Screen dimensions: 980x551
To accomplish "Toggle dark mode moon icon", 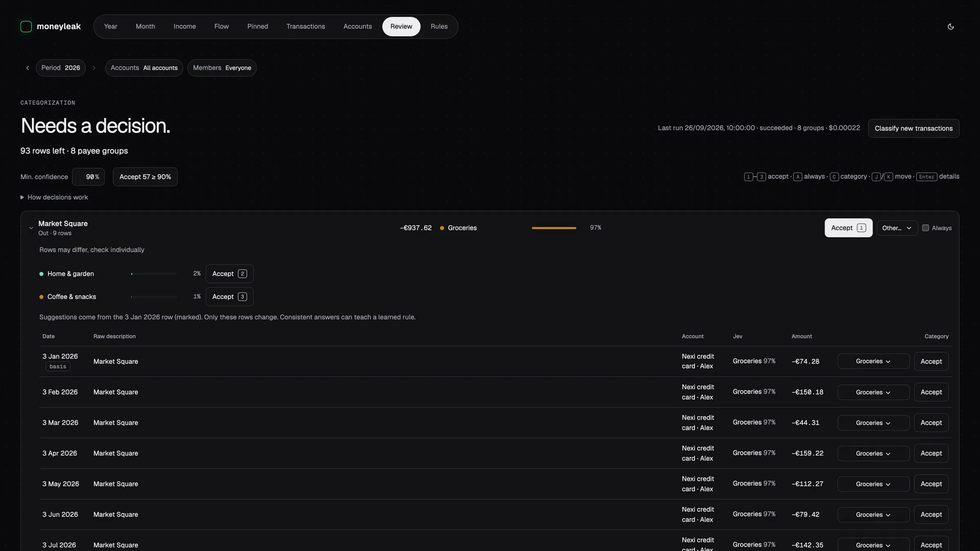I will point(951,27).
